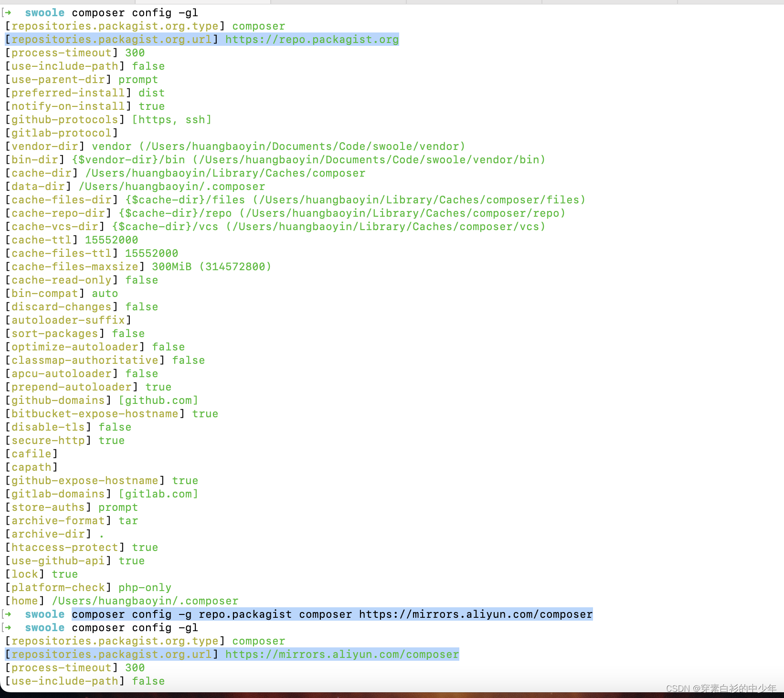
Task: Click the green arrow prompt icon
Action: 8,12
